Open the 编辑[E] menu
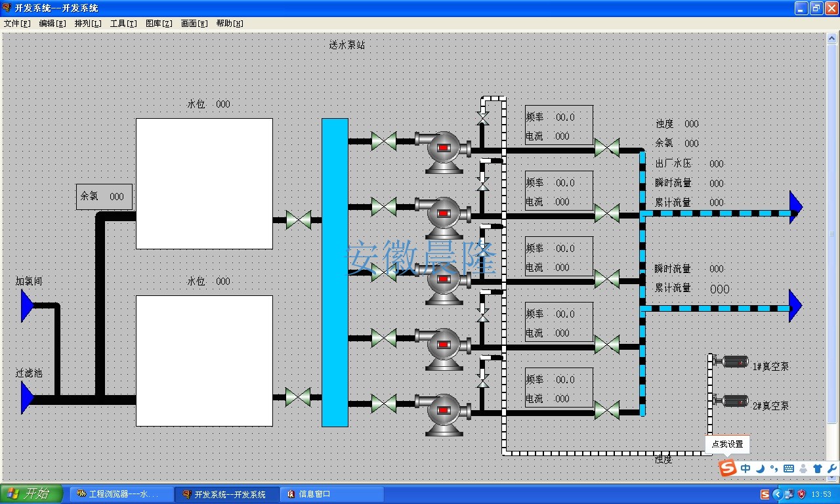This screenshot has width=840, height=504. [x=52, y=23]
